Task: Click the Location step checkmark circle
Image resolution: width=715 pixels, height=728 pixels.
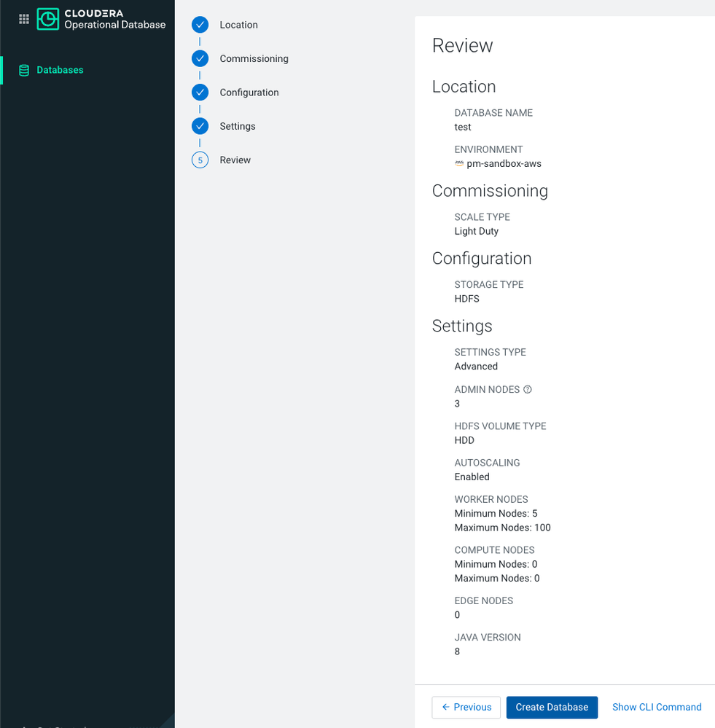Action: tap(200, 25)
